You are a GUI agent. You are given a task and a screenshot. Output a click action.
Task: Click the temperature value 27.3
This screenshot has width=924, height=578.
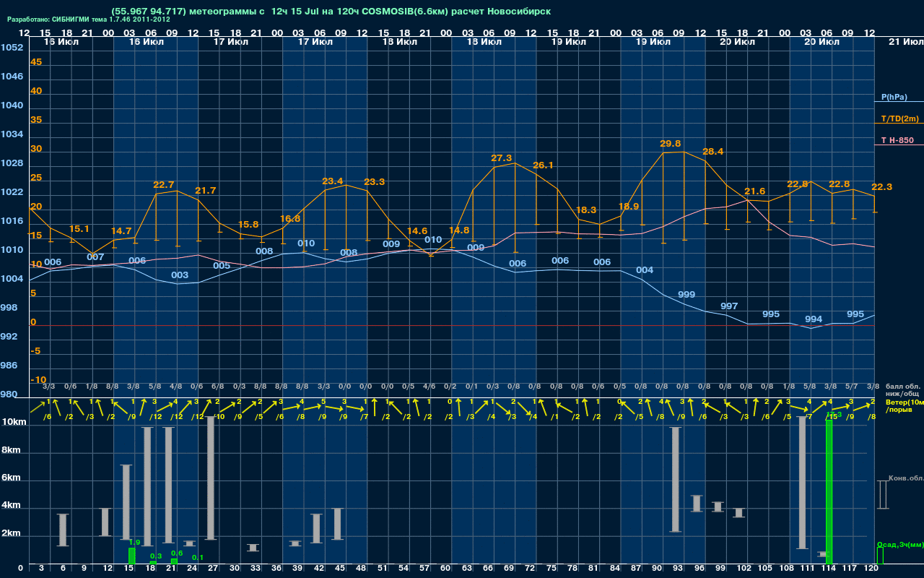[501, 158]
